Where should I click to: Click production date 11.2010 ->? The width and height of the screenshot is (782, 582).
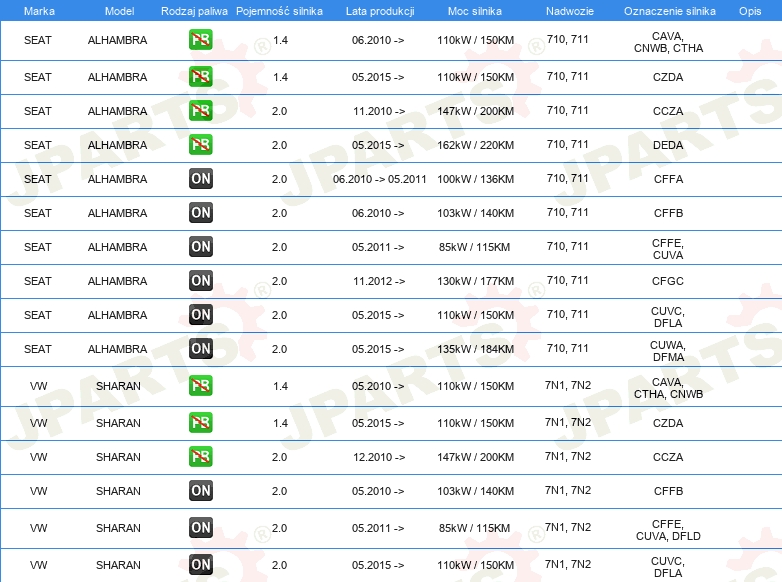[379, 111]
